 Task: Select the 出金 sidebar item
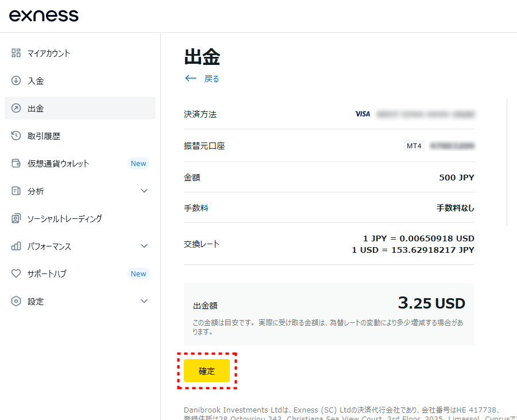[80, 108]
